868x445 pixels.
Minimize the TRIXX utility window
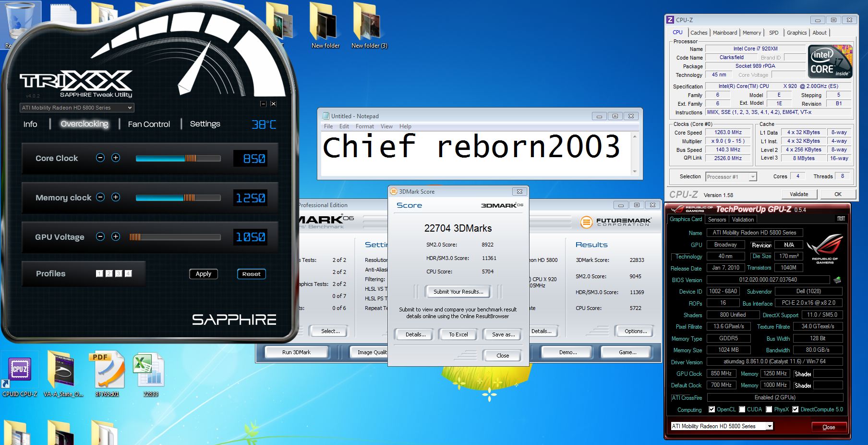pos(263,104)
